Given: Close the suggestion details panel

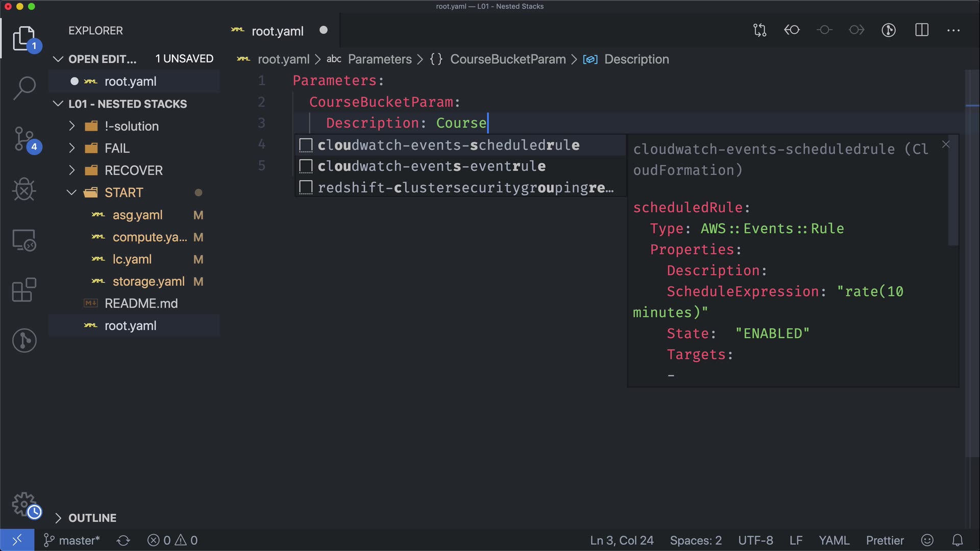Looking at the screenshot, I should 945,144.
